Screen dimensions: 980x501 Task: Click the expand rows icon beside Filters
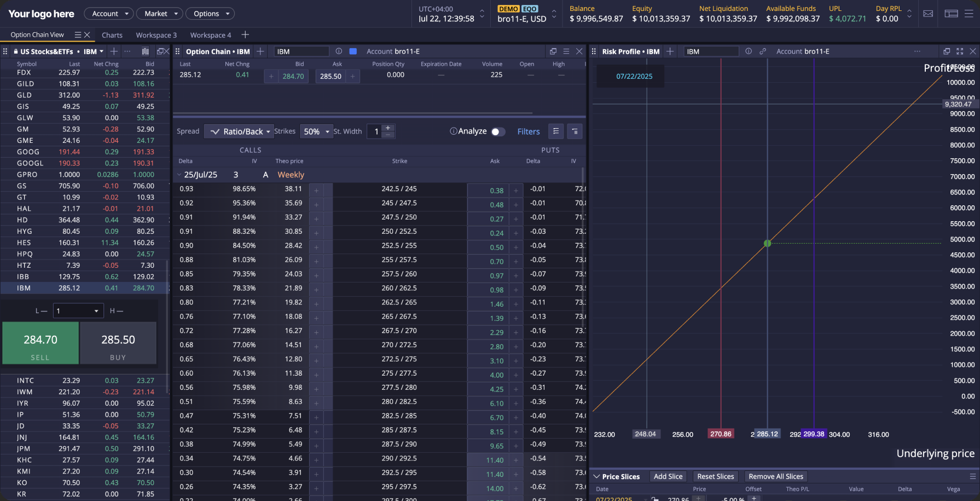coord(556,131)
